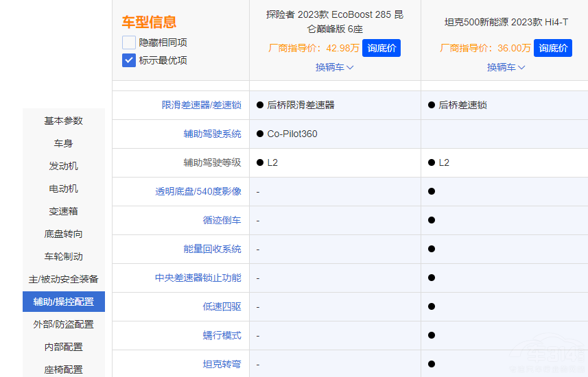Click 询底价 button for 探险者 2023款
Viewport: 588px width, 377px height.
[x=381, y=48]
